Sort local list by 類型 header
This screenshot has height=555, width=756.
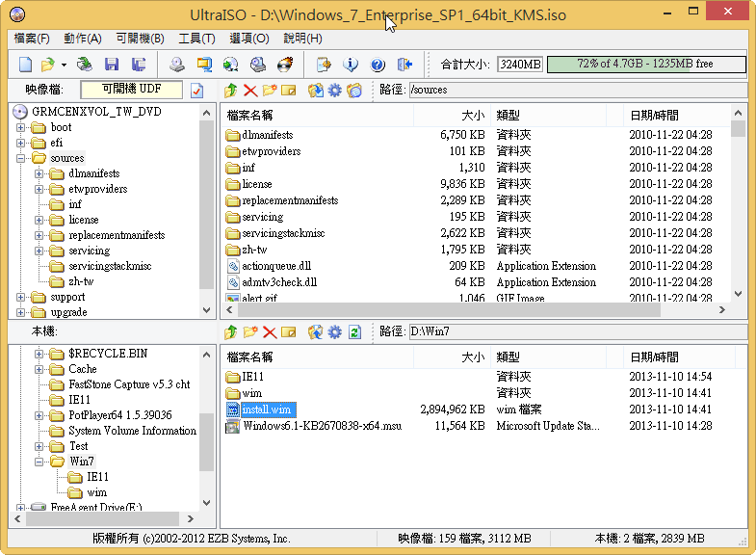click(549, 357)
